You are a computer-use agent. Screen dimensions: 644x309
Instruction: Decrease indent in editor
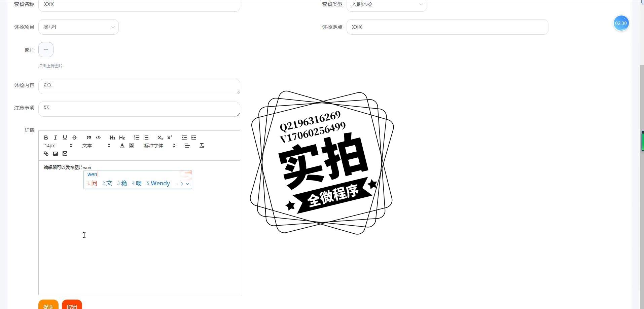point(184,138)
